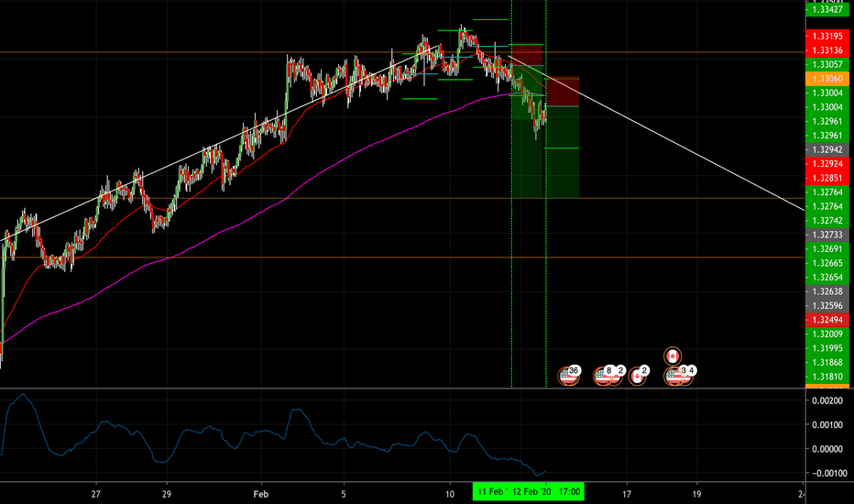The height and width of the screenshot is (504, 854).
Task: Click the 1.32009 price label
Action: [x=827, y=334]
